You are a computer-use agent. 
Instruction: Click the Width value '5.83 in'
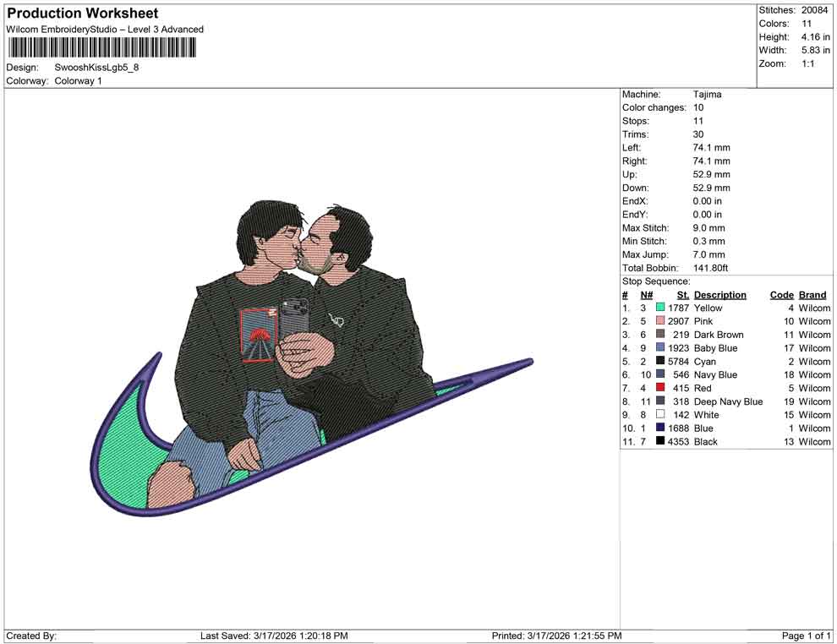[x=815, y=50]
